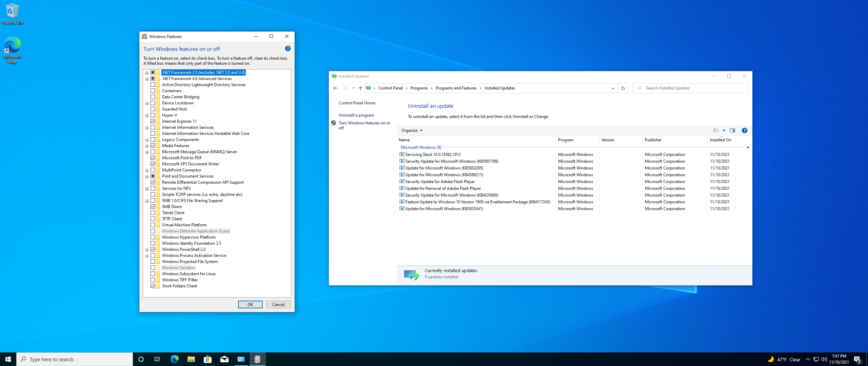Open Control Panel Home link

pos(357,103)
